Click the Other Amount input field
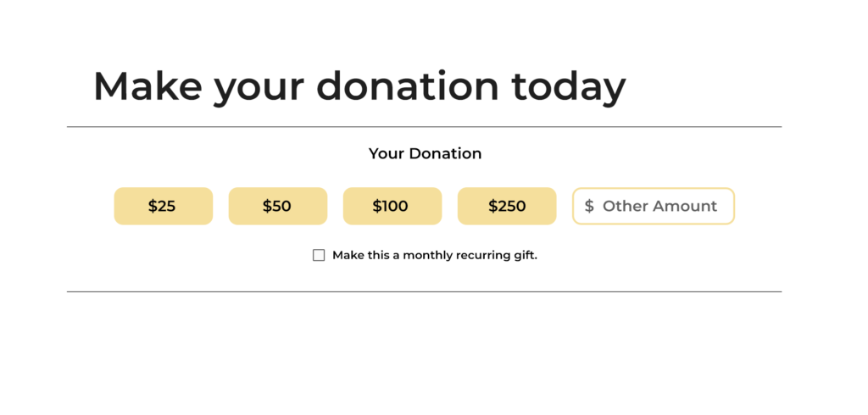The image size is (868, 415). [654, 206]
